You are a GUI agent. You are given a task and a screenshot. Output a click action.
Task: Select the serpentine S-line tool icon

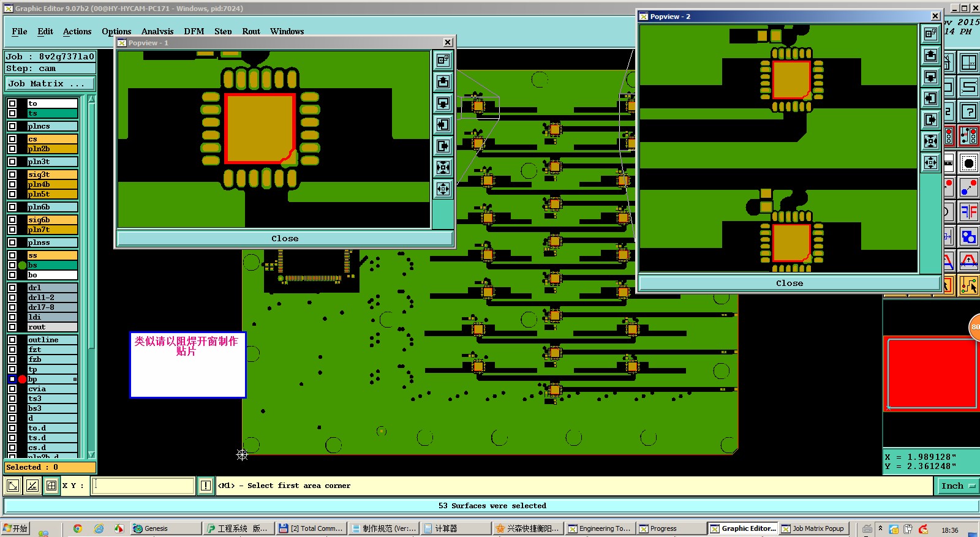point(969,87)
